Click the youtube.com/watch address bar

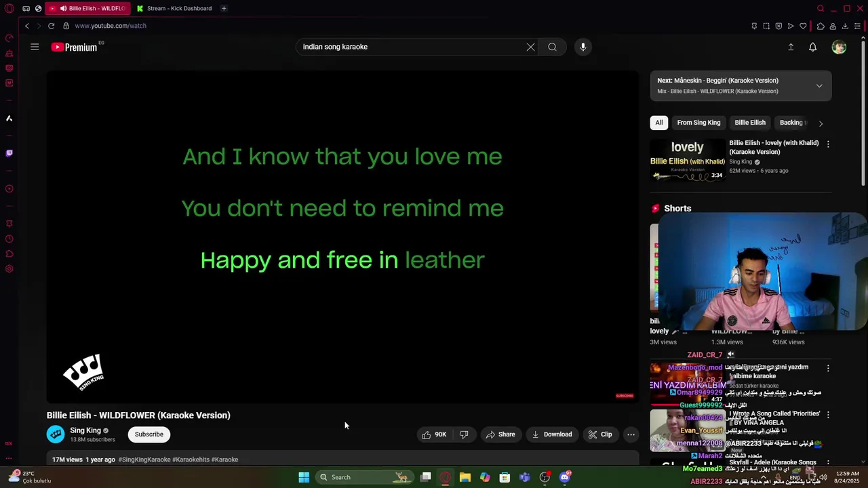click(111, 26)
